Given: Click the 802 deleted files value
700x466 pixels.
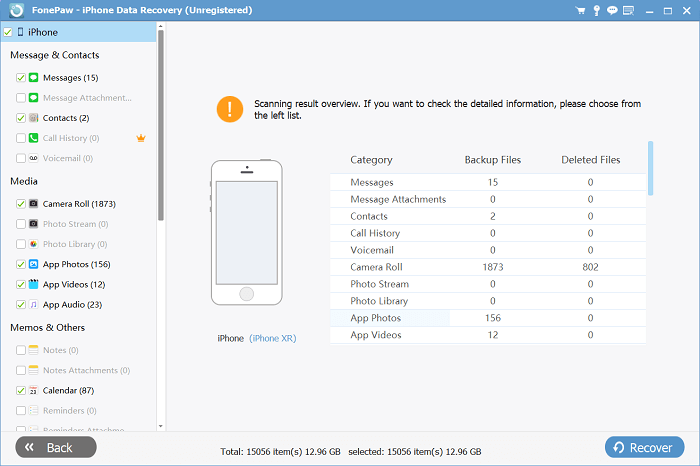Looking at the screenshot, I should 590,267.
